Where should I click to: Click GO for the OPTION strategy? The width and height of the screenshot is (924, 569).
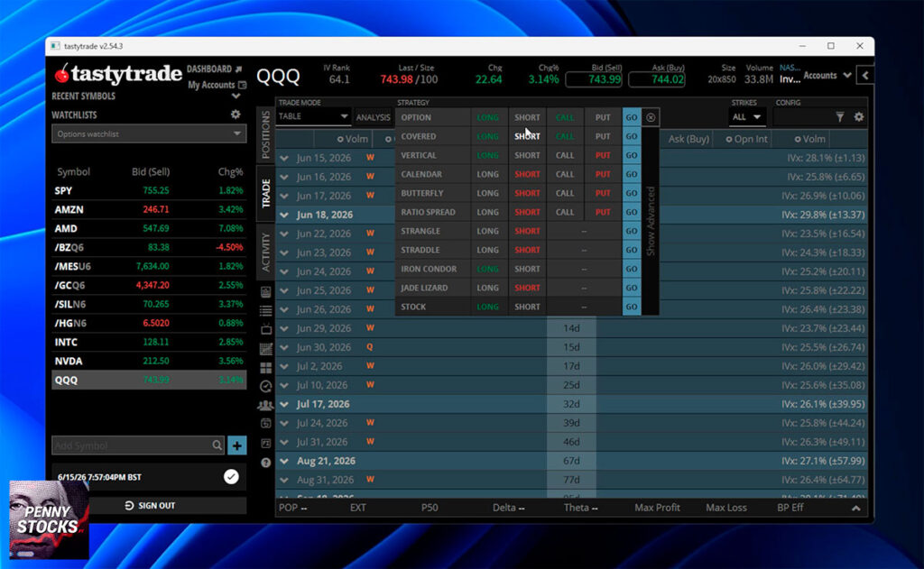click(631, 117)
